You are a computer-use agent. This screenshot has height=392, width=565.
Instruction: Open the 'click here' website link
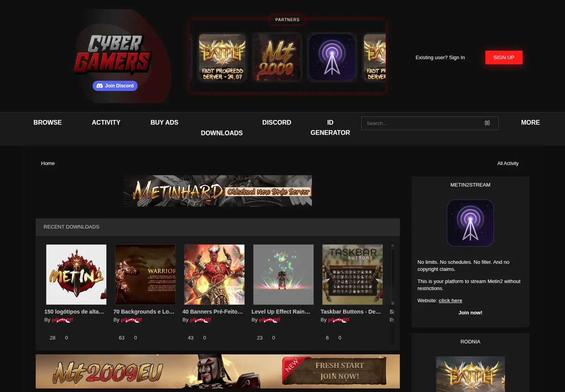pos(450,301)
